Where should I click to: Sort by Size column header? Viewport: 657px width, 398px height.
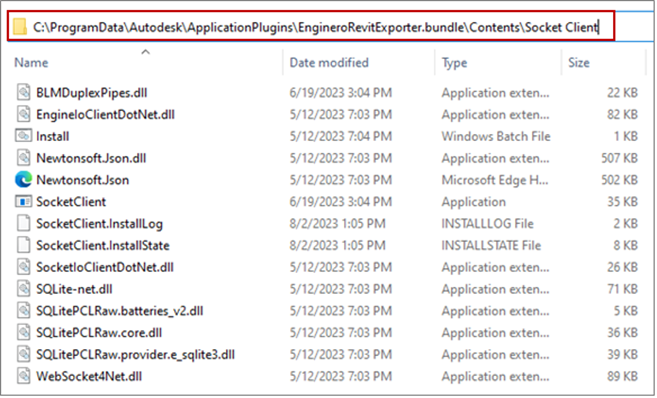pos(579,63)
